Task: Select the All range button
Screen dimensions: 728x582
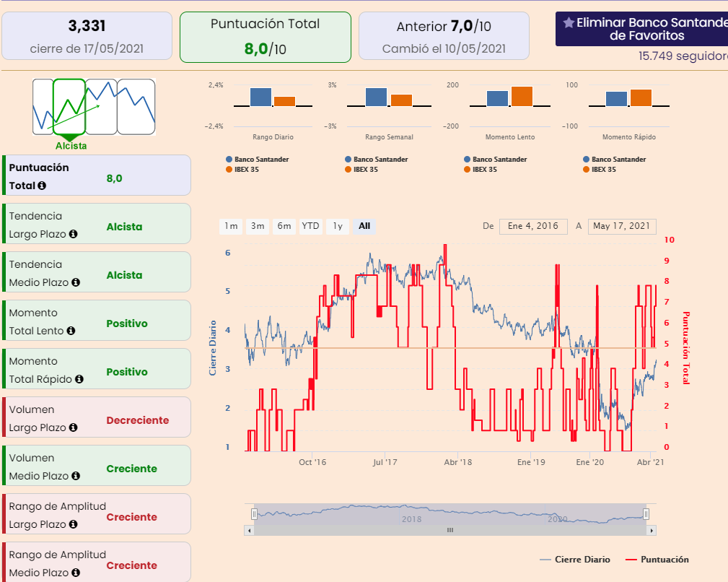Action: click(364, 226)
